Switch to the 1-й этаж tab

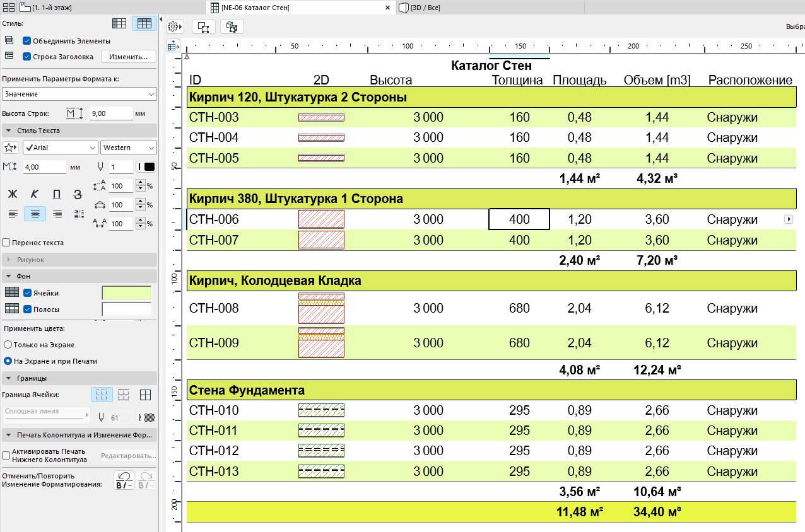pos(50,8)
